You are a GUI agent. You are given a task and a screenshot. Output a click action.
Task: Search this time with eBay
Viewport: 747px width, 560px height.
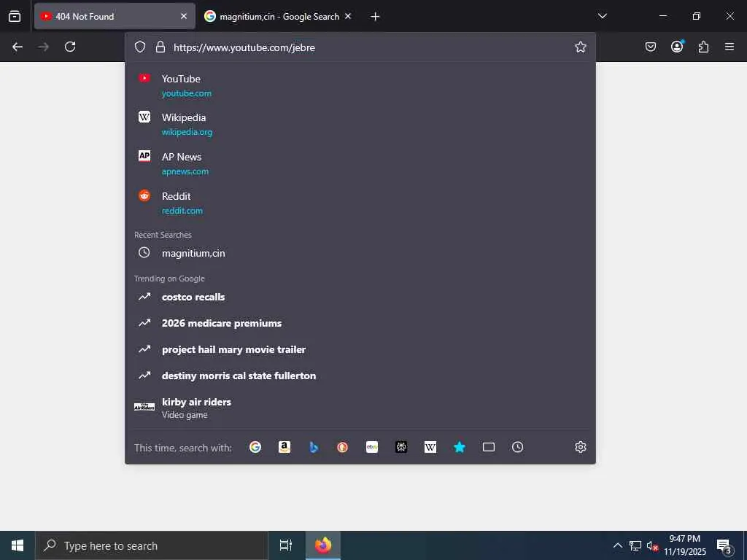point(372,447)
